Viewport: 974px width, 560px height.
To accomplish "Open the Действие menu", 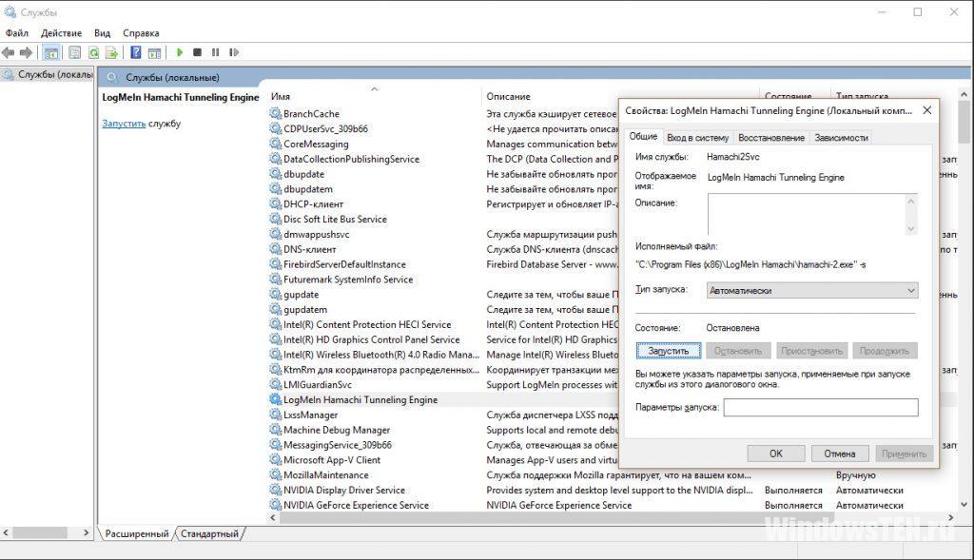I will [x=61, y=33].
